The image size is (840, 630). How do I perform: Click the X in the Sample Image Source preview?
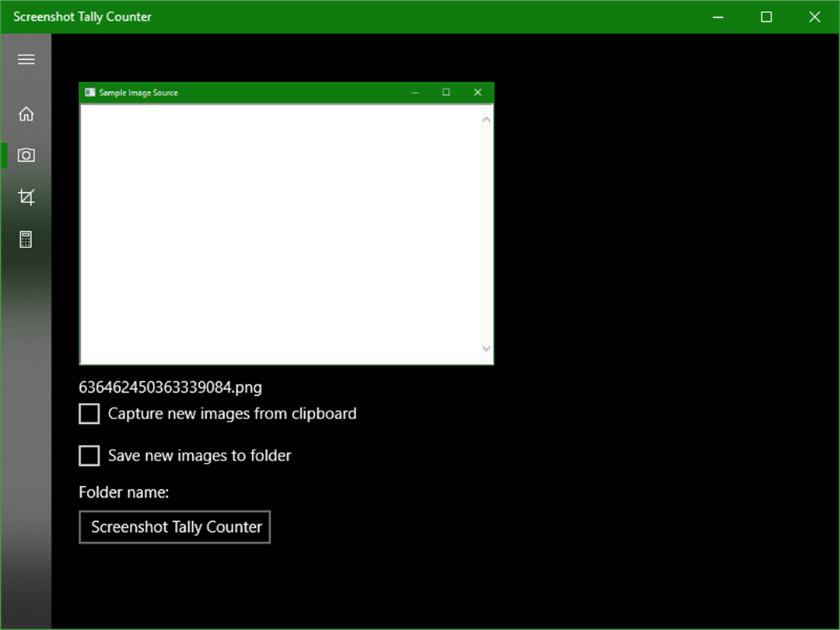478,92
